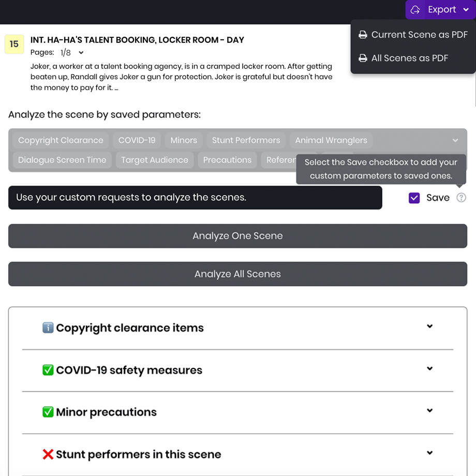
Task: Open the Pages 1/8 dropdown
Action: (x=81, y=53)
